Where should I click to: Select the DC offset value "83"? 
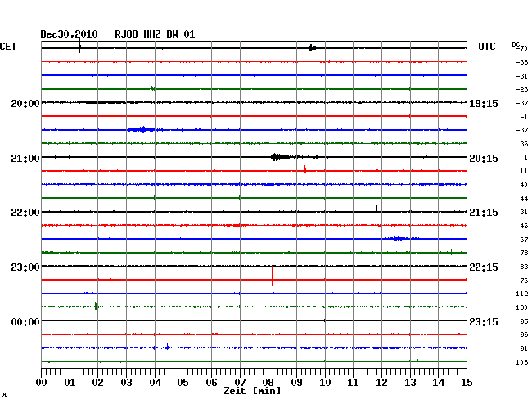pos(524,267)
